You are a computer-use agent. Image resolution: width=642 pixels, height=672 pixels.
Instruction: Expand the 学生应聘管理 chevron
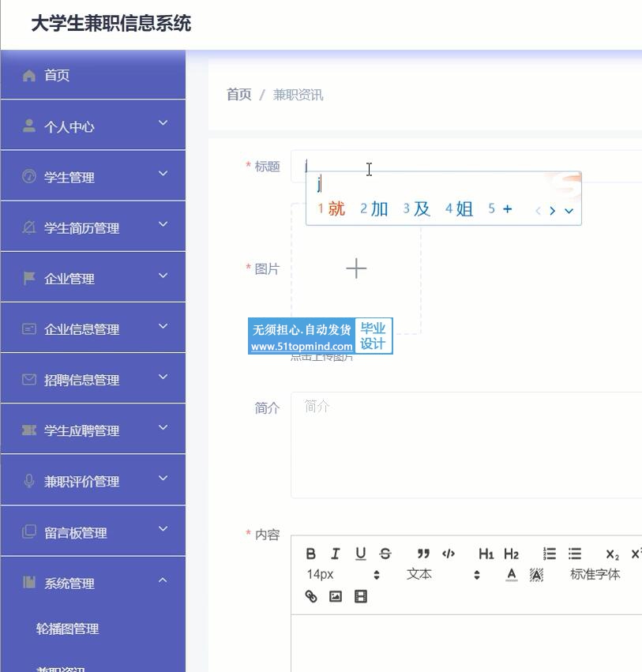click(163, 427)
